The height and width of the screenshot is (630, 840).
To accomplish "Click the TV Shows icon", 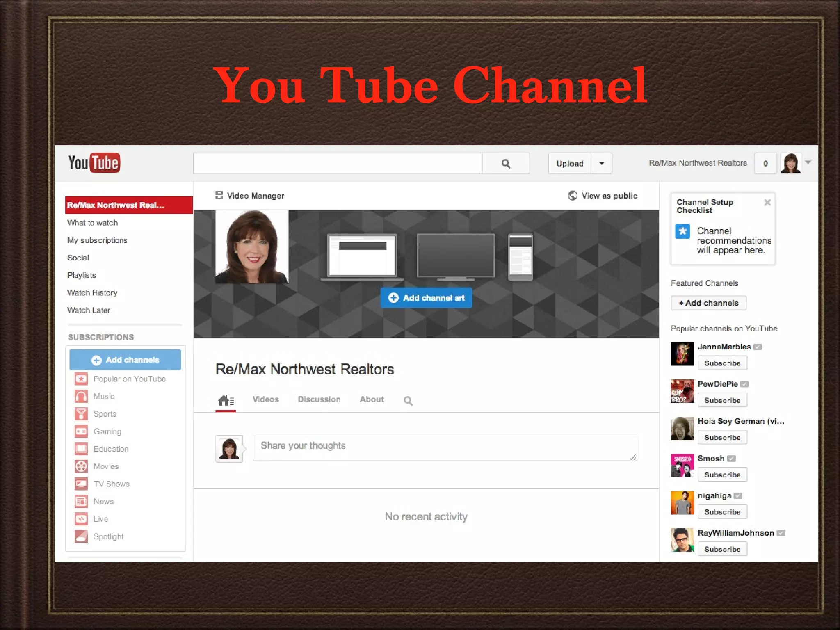I will tap(81, 484).
